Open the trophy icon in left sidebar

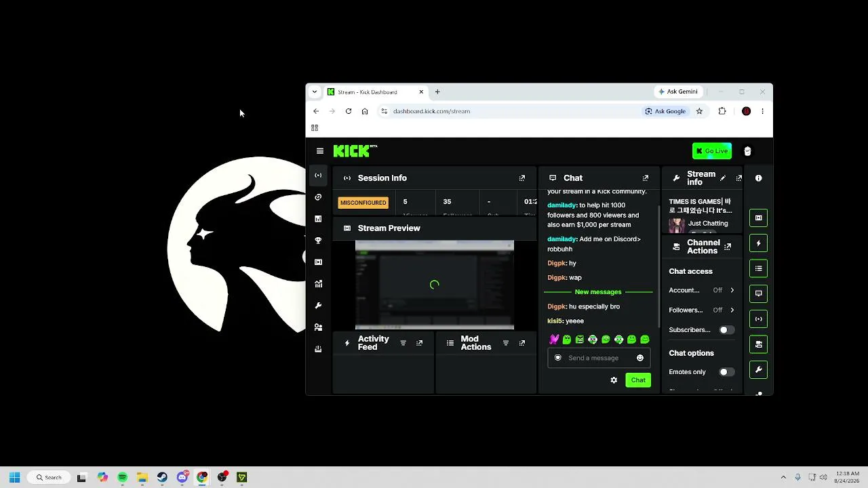tap(318, 241)
